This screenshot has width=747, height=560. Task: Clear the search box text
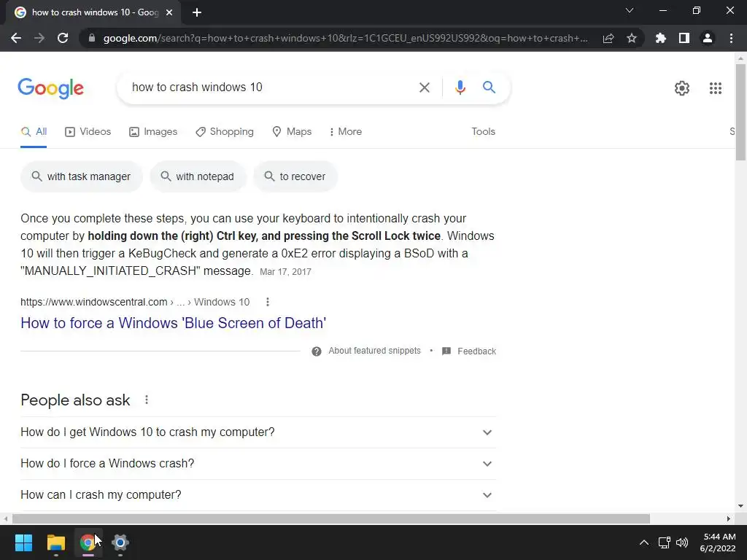pos(424,87)
